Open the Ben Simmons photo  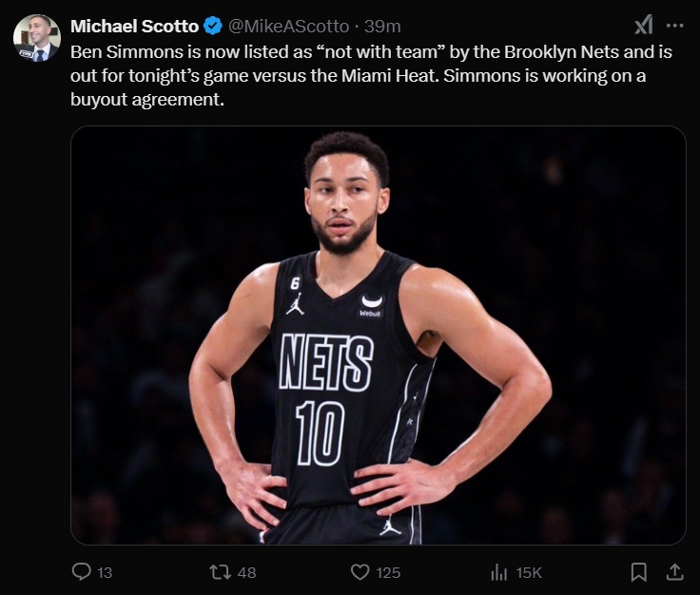[378, 335]
